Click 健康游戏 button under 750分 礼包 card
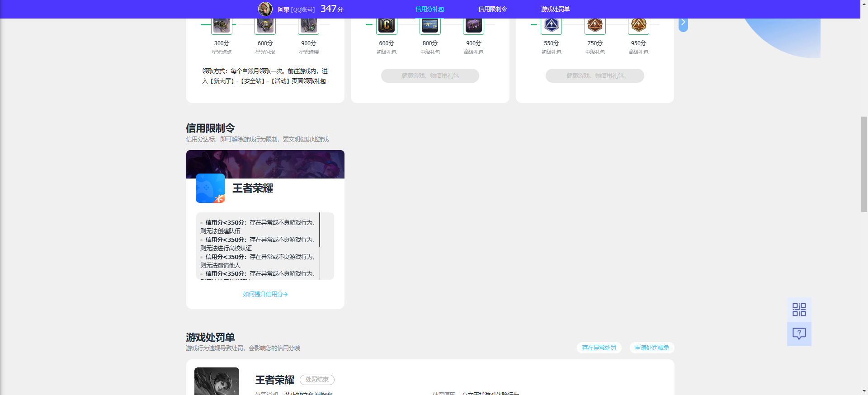This screenshot has width=868, height=395. 595,75
